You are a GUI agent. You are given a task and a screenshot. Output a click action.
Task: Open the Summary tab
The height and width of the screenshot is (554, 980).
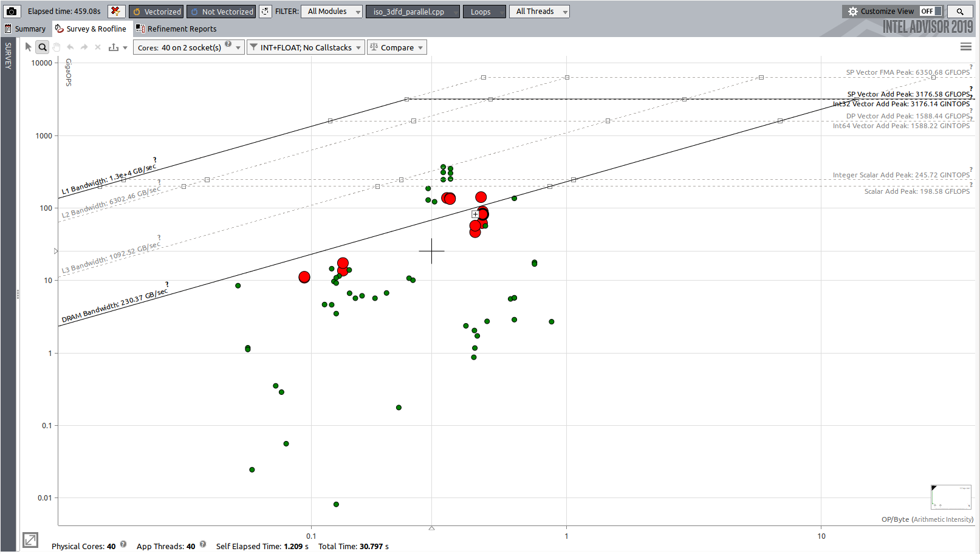tap(25, 29)
